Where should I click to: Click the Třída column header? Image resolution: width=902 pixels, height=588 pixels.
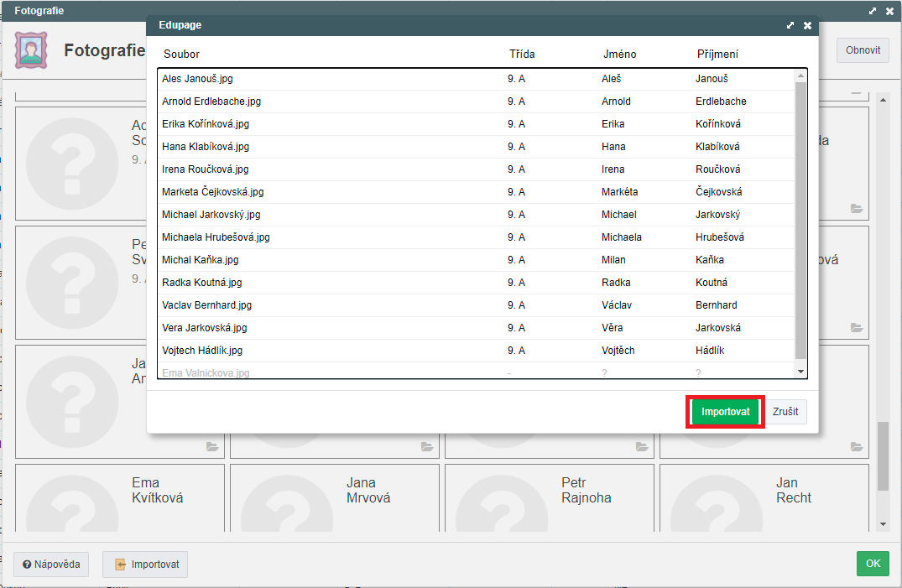pos(522,54)
